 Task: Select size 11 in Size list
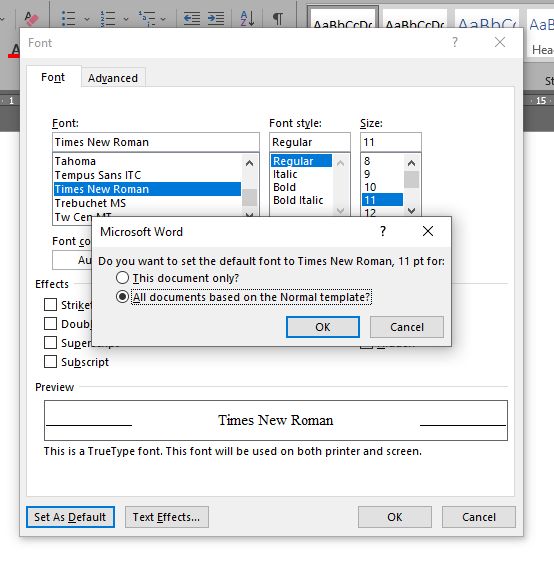(382, 200)
